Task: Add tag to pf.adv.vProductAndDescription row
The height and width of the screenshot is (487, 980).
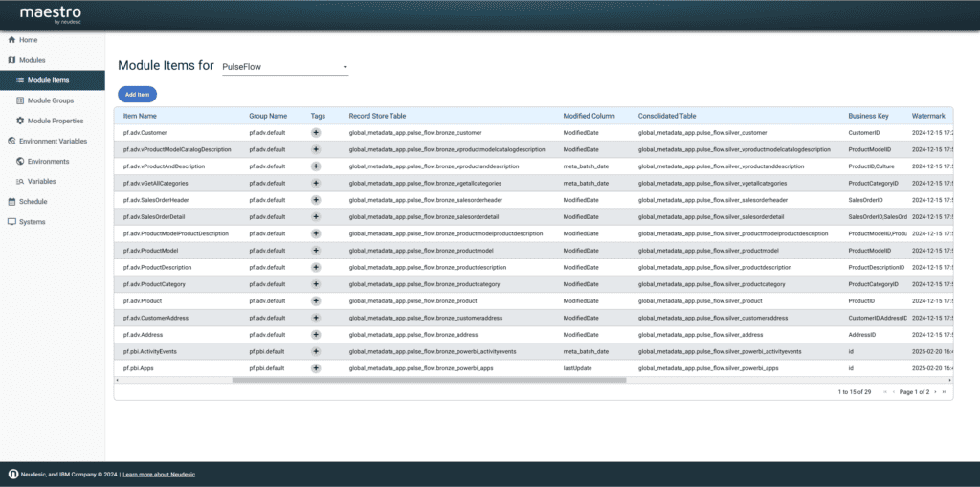Action: point(316,166)
